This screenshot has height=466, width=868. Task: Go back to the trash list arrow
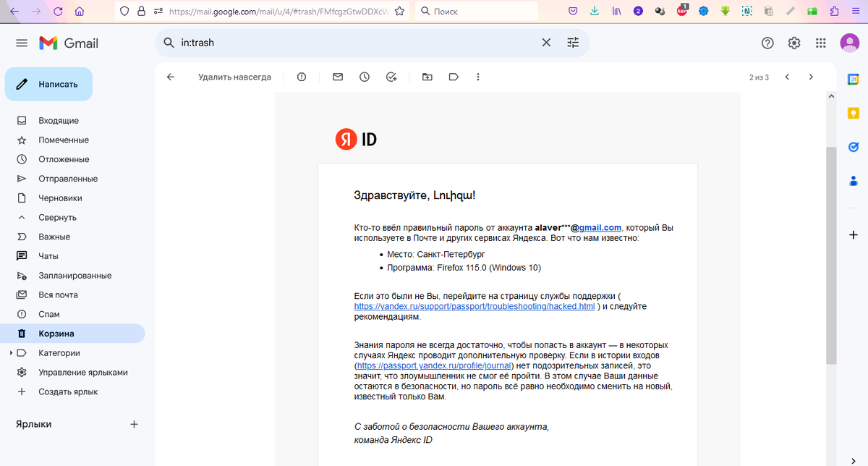pyautogui.click(x=171, y=77)
